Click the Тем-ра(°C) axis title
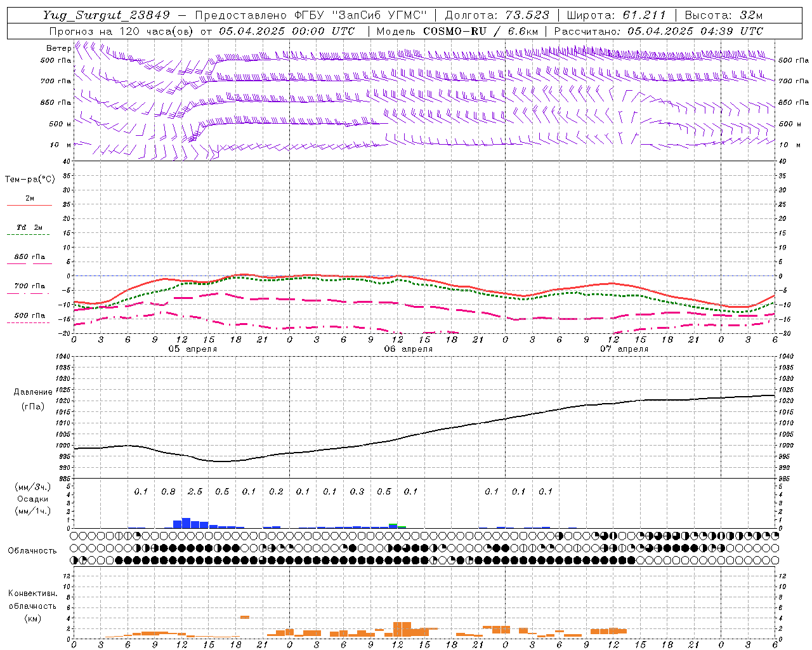 (30, 180)
